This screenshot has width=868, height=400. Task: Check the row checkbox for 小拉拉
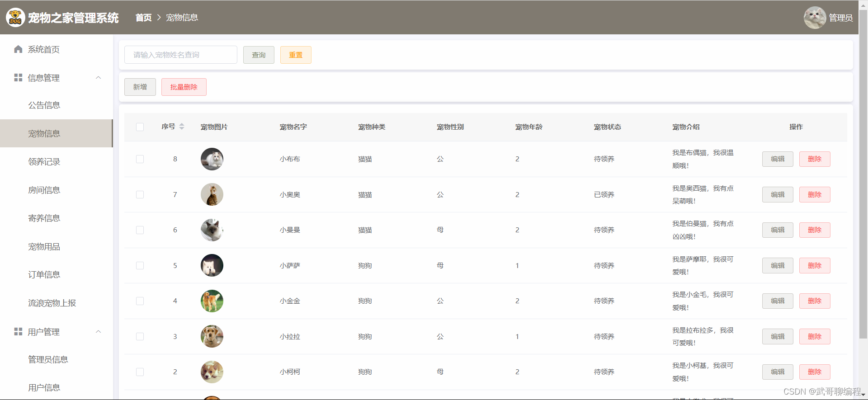140,336
